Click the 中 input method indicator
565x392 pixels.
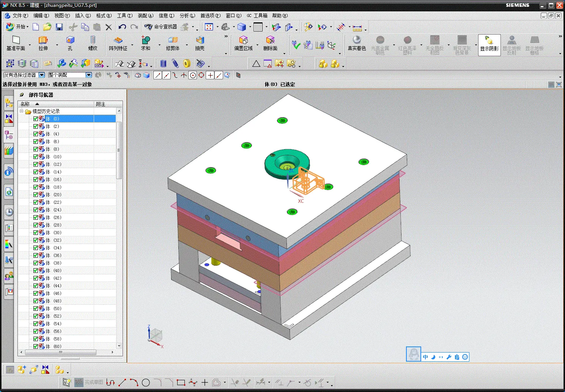[425, 357]
